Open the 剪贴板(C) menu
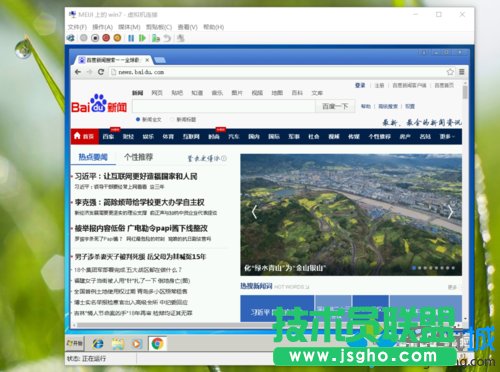500x372 pixels. click(159, 27)
